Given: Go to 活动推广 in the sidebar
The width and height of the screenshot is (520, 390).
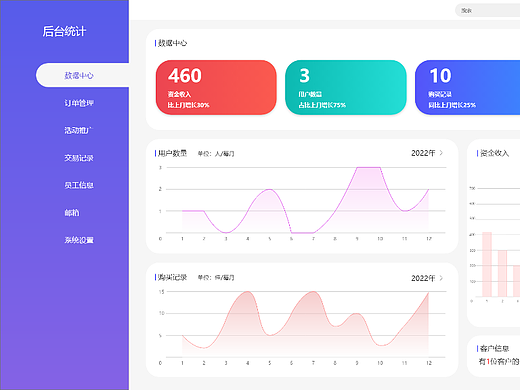Looking at the screenshot, I should click(x=79, y=130).
